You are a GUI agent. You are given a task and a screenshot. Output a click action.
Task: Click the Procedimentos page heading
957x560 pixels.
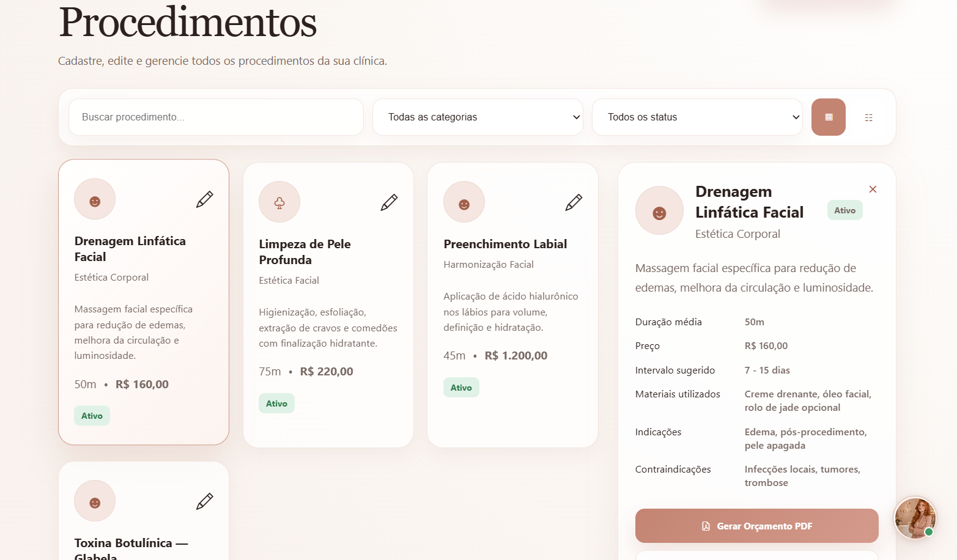point(188,23)
